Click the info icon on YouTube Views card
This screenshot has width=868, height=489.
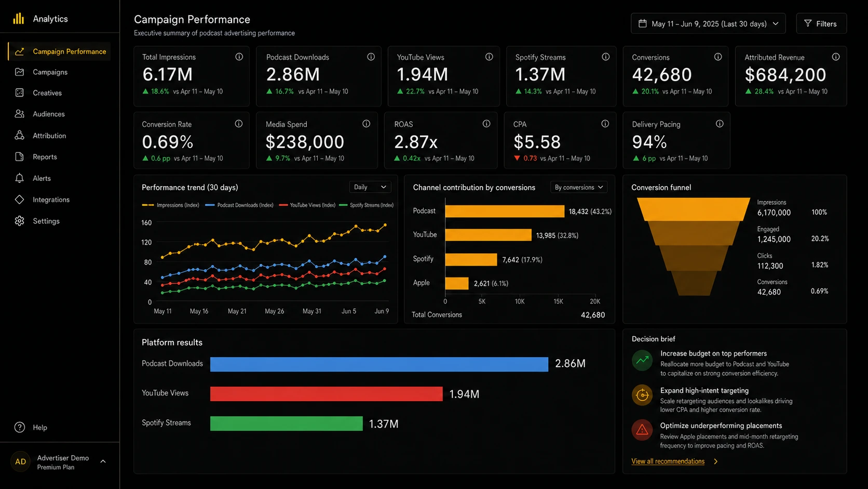point(489,57)
